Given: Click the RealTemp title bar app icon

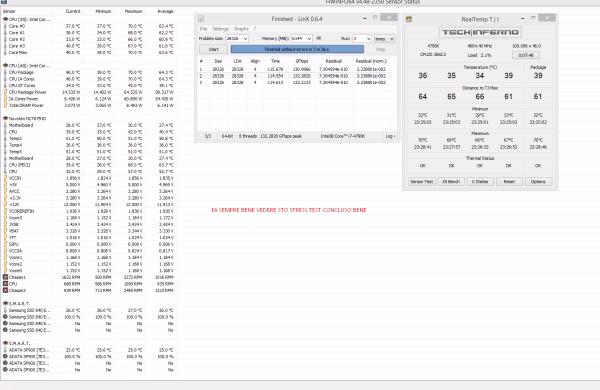Looking at the screenshot, I should 409,19.
